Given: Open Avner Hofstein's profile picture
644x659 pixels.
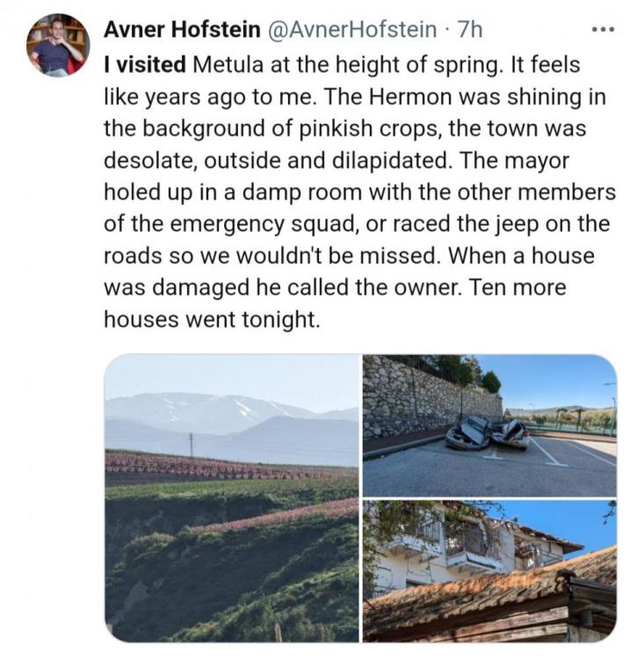Looking at the screenshot, I should point(58,46).
